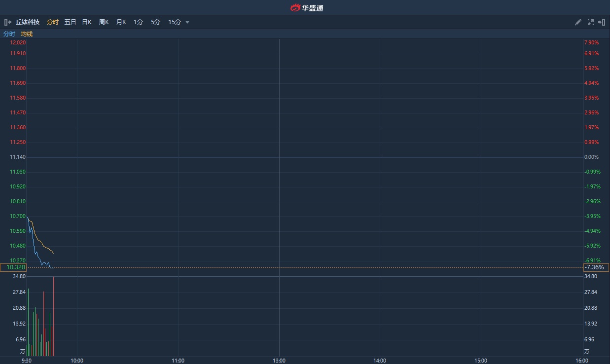Click the 15:00 time axis label
This screenshot has width=610, height=364.
[481, 361]
